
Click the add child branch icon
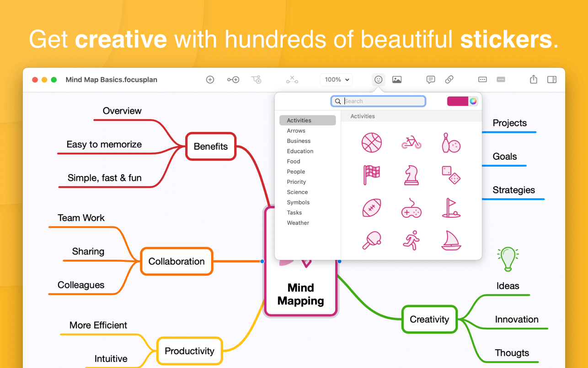point(257,80)
